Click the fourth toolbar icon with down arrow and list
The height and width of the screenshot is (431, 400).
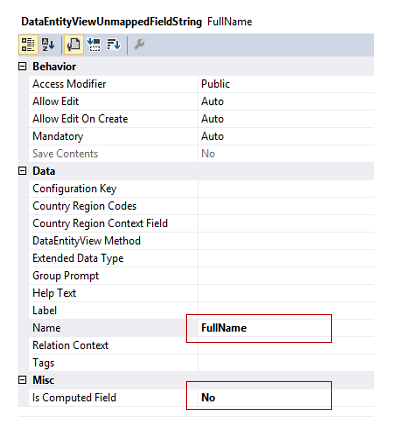(x=94, y=44)
